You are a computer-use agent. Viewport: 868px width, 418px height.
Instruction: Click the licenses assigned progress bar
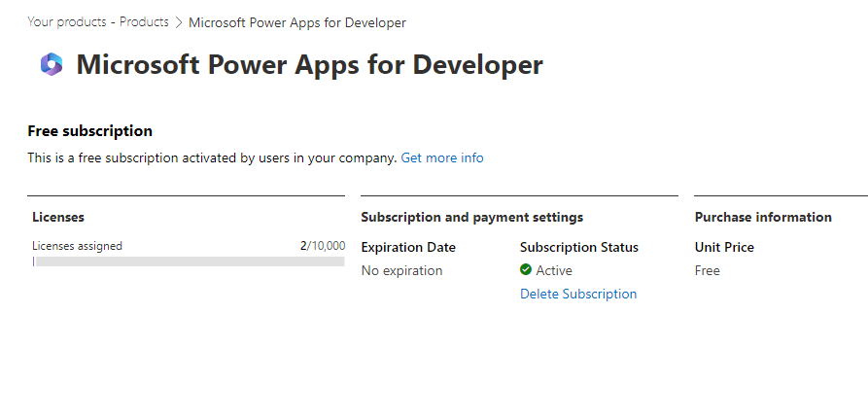pos(189,261)
